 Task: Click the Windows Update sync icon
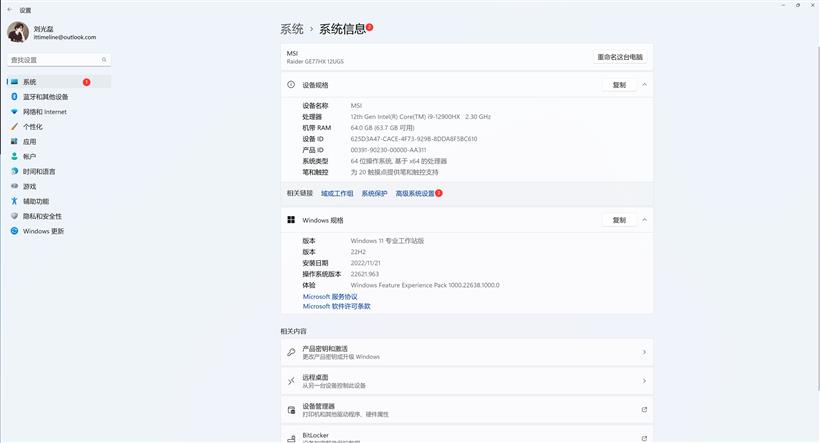pyautogui.click(x=14, y=231)
